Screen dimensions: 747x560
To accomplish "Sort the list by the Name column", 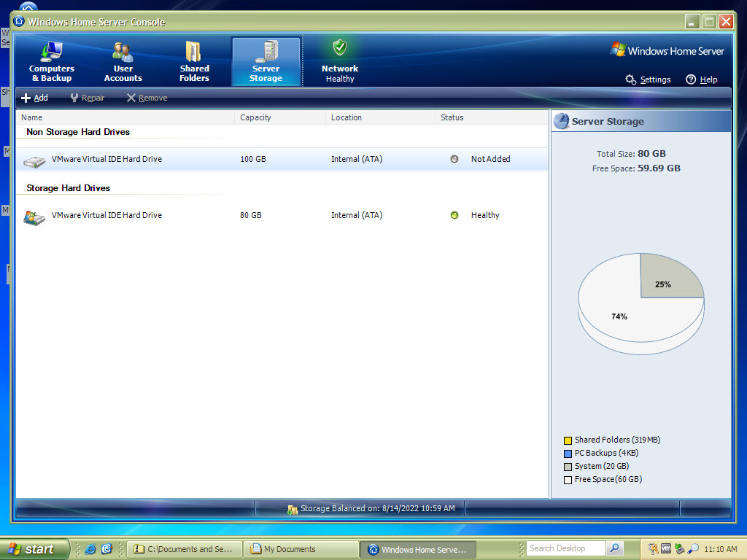I will pyautogui.click(x=32, y=117).
